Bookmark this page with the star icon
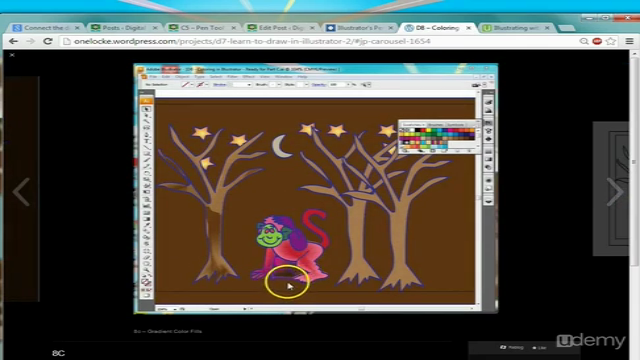Viewport: 640px width, 360px height. pyautogui.click(x=611, y=41)
